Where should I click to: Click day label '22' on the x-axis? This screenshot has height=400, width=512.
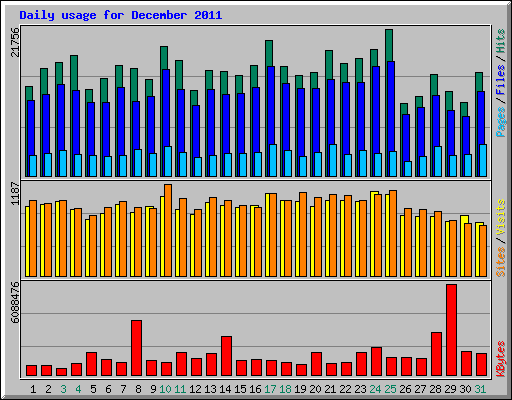pyautogui.click(x=345, y=389)
